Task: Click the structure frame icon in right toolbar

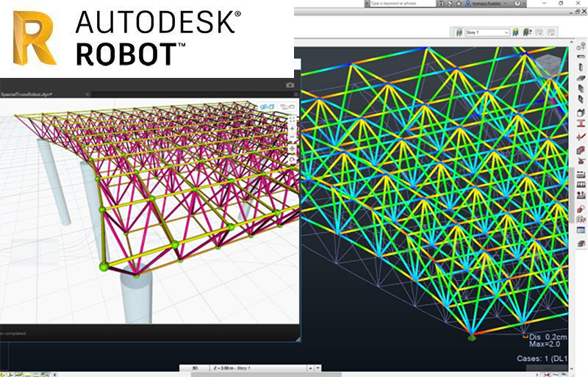Action: [x=581, y=220]
